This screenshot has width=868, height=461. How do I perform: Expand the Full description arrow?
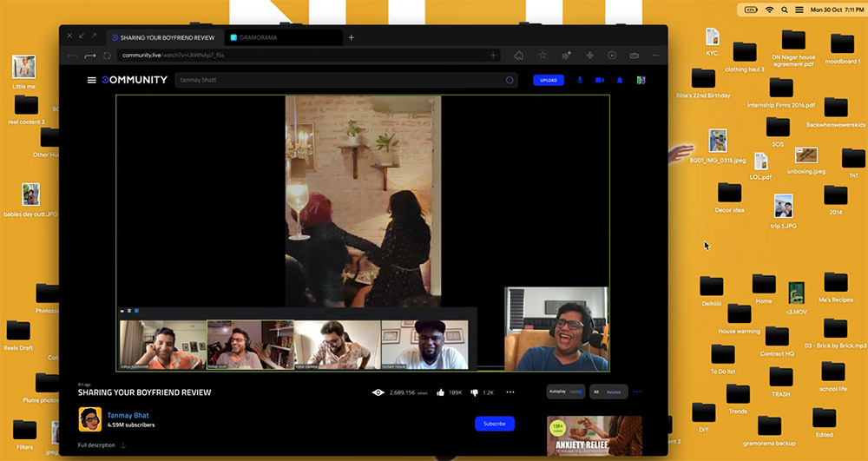tap(123, 445)
